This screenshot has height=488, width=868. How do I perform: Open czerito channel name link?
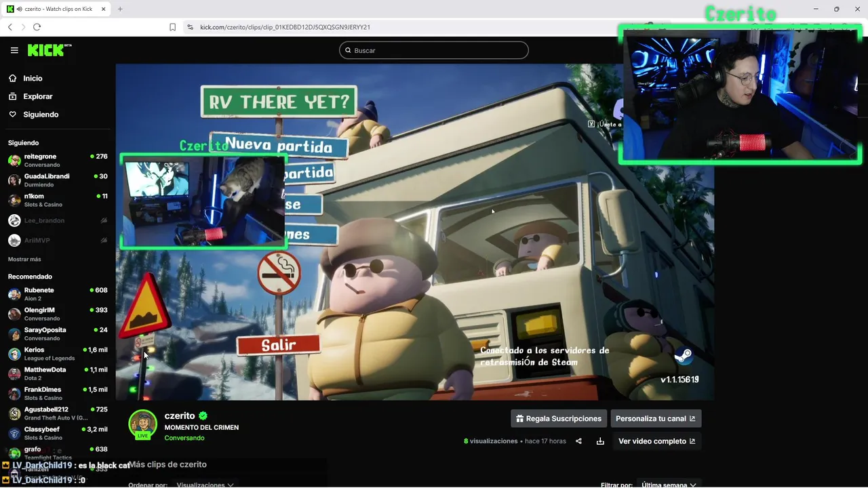click(180, 416)
